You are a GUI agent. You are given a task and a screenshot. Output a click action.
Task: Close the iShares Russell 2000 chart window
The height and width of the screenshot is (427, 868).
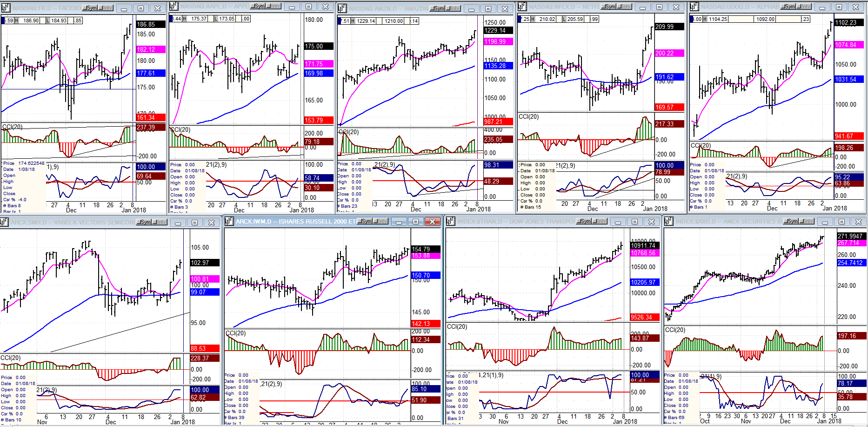tap(433, 222)
